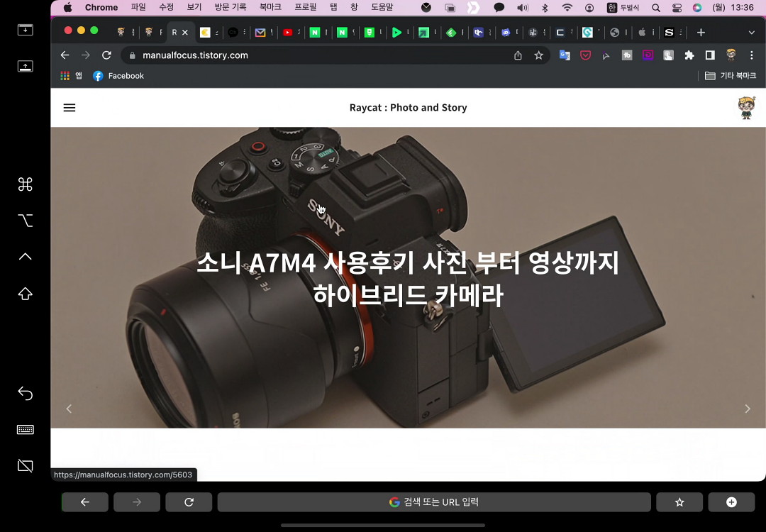766x532 pixels.
Task: Tap the Shift key in the sidebar
Action: 25,294
